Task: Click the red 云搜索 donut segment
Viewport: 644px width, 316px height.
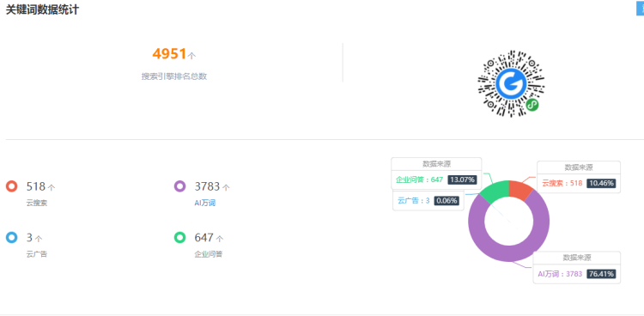Action: pyautogui.click(x=519, y=189)
